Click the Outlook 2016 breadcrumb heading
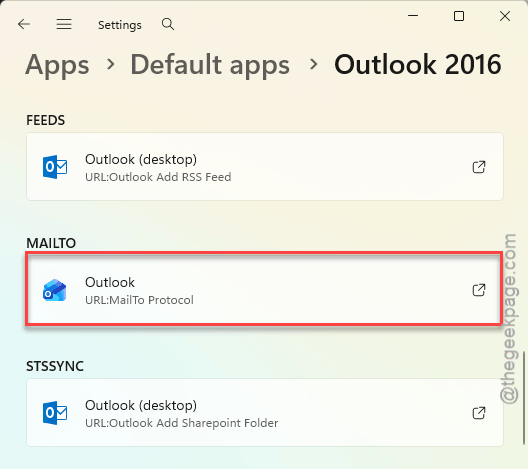The image size is (528, 469). point(418,64)
